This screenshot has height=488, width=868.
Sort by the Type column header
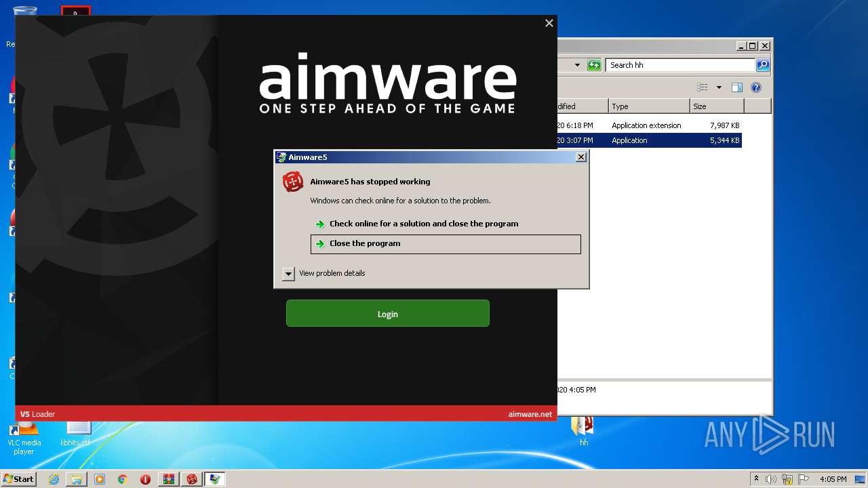pos(649,106)
